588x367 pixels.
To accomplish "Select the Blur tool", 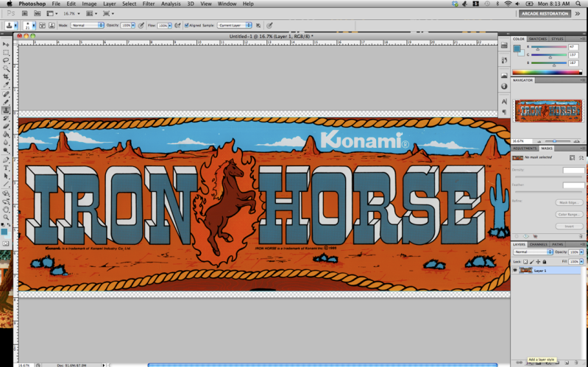I will pyautogui.click(x=6, y=143).
